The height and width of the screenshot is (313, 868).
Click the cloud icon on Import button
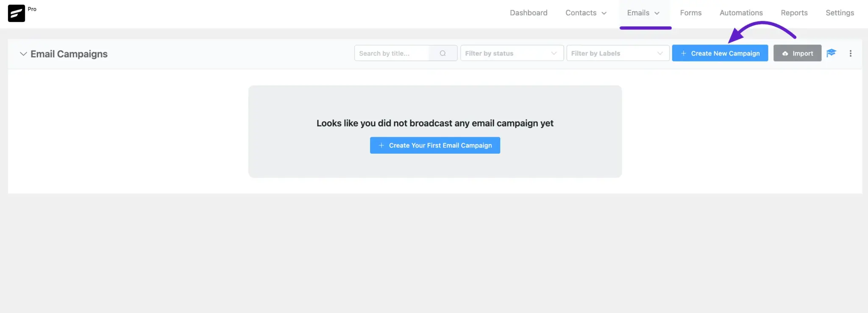pyautogui.click(x=785, y=53)
